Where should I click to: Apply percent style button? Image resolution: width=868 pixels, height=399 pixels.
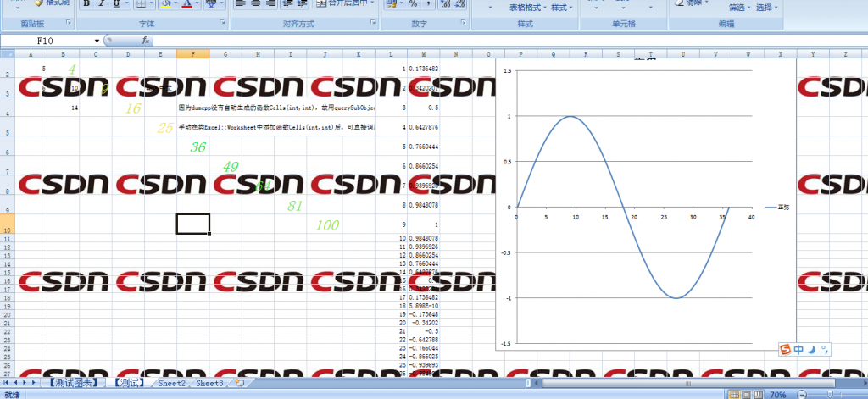(413, 4)
